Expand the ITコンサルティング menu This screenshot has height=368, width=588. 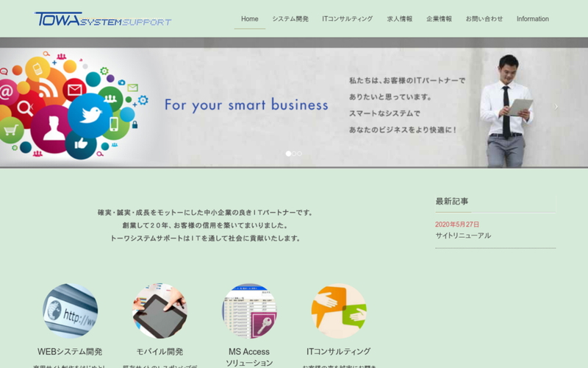tap(347, 19)
